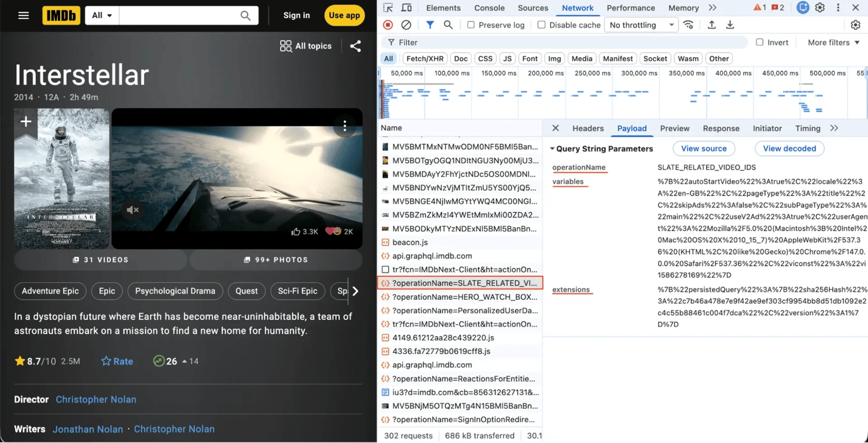This screenshot has height=443, width=868.
Task: Stop recording network log
Action: (x=388, y=25)
